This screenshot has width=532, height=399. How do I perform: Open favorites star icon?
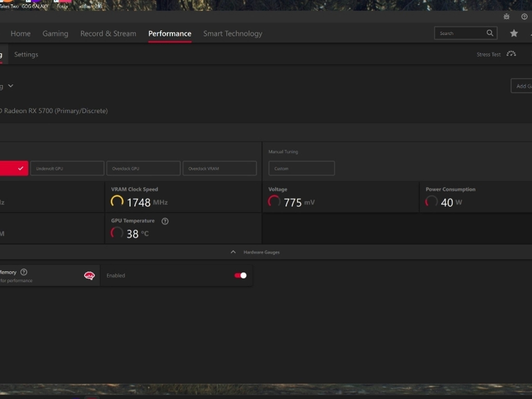coord(514,33)
